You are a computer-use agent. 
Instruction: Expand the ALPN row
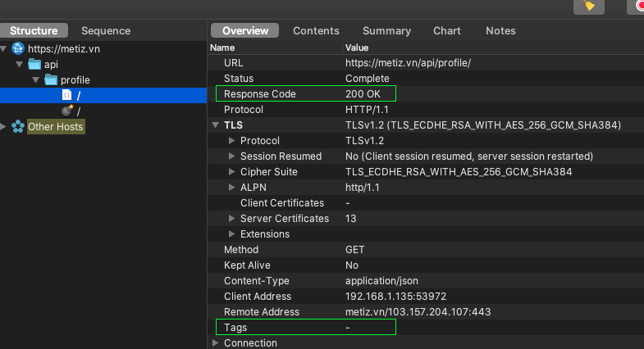click(231, 188)
